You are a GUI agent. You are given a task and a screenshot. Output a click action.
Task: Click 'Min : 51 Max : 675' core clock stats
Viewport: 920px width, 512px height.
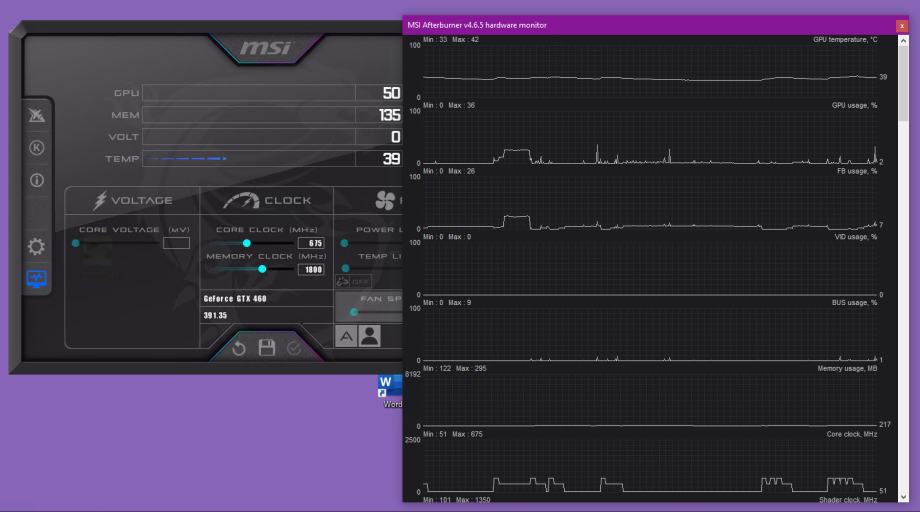tap(452, 434)
